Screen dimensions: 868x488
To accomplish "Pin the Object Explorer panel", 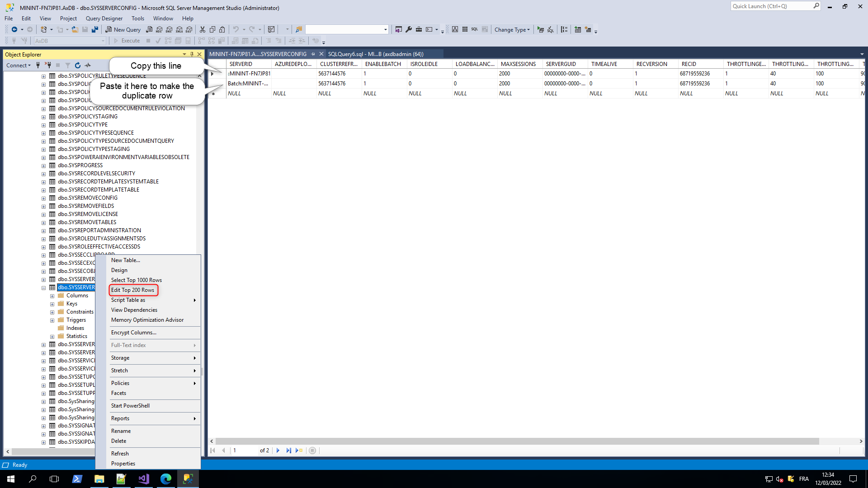I will [192, 54].
